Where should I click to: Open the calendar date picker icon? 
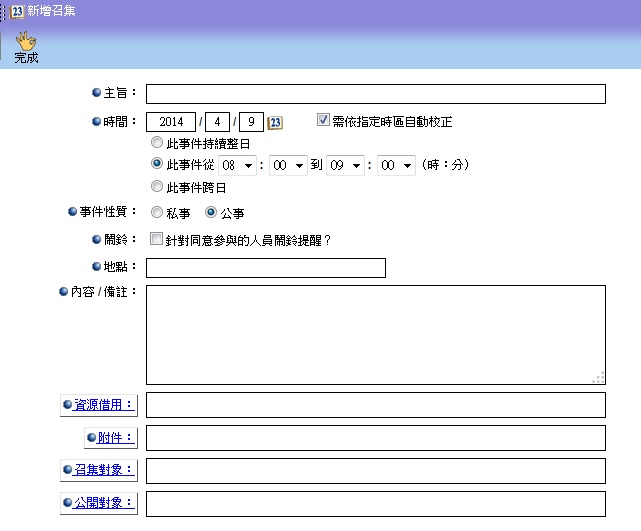pos(276,123)
